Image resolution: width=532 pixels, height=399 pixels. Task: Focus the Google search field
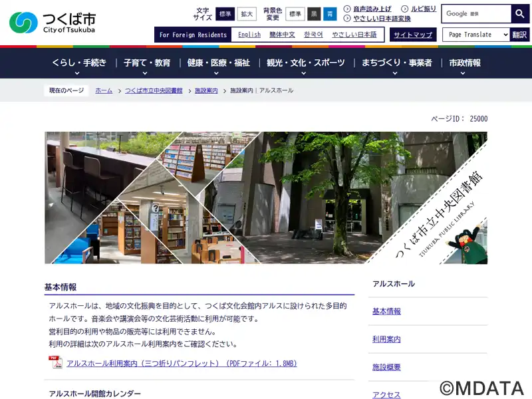[476, 13]
